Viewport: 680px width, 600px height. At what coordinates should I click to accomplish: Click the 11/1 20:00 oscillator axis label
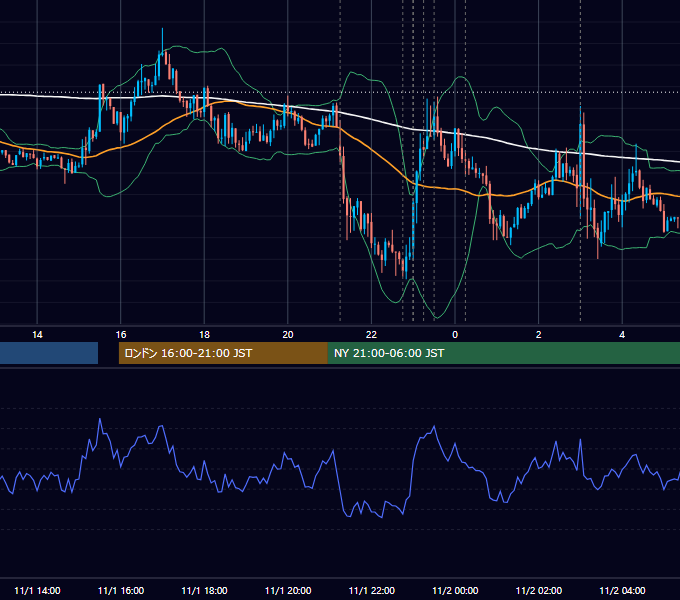pos(288,590)
